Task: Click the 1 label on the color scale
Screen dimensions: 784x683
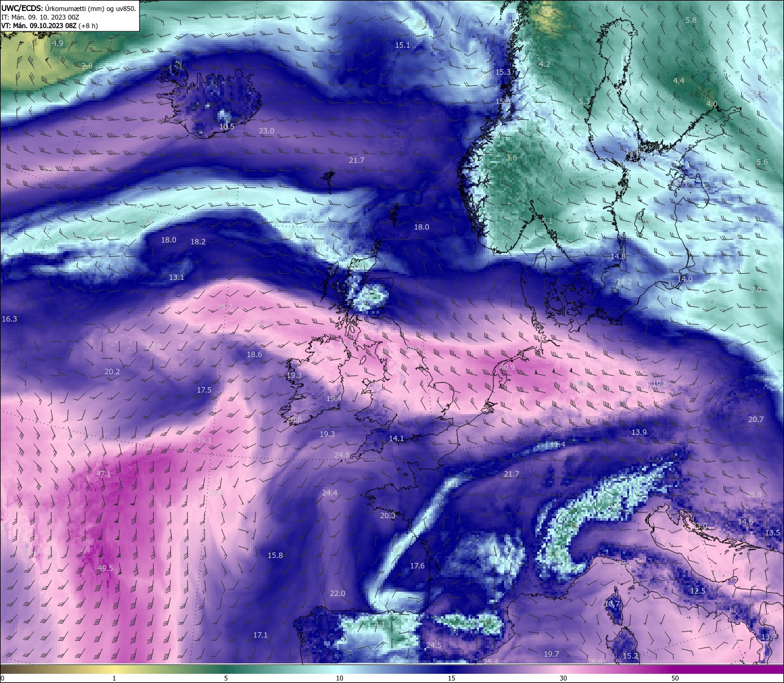Action: (115, 678)
